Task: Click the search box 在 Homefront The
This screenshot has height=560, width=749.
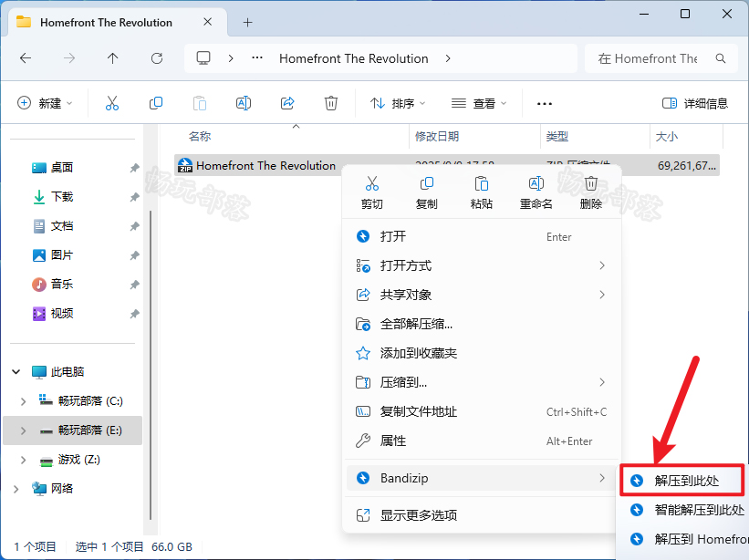Action: (661, 58)
